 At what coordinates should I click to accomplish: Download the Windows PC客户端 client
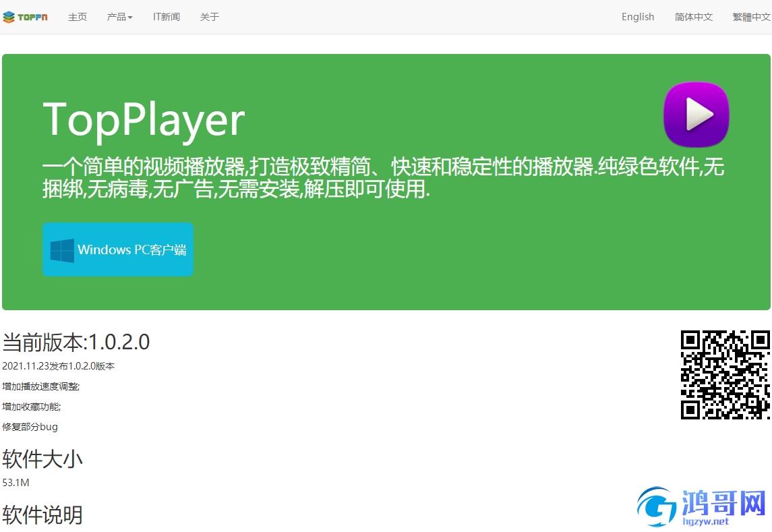point(118,249)
